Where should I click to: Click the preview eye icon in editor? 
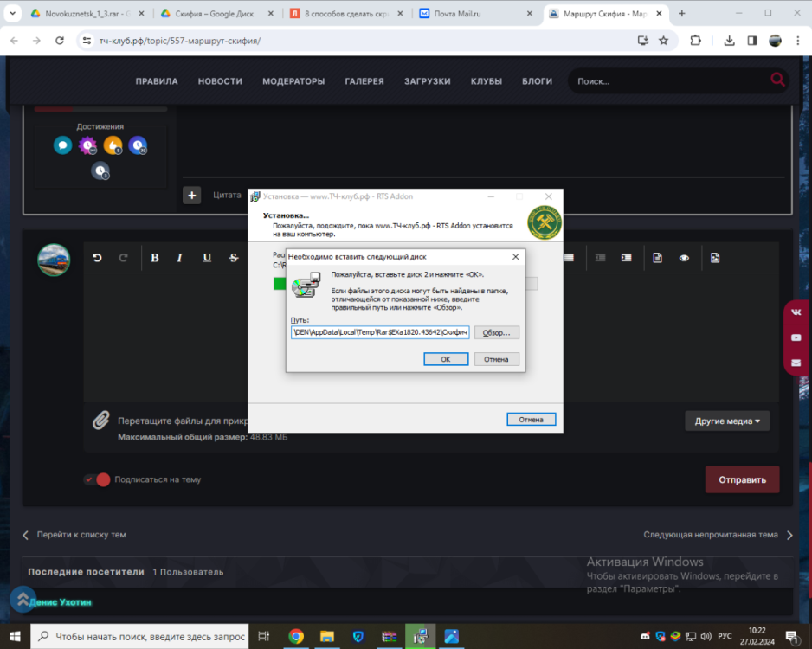684,258
